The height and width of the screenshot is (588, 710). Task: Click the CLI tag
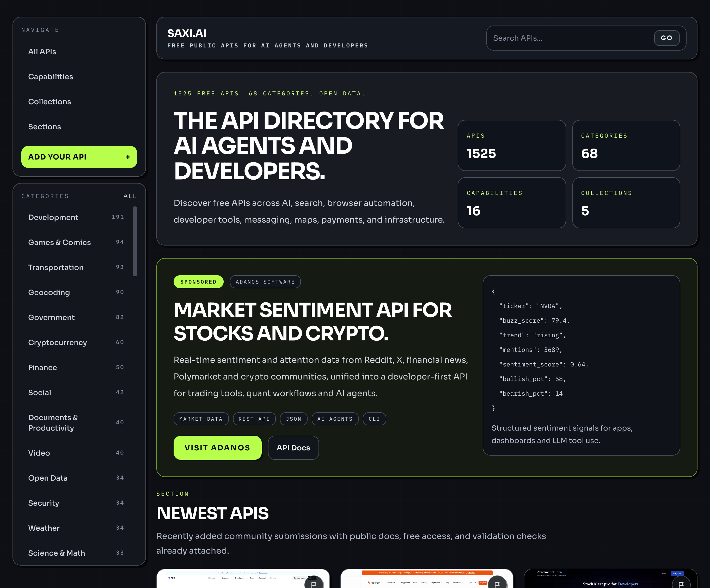(374, 419)
